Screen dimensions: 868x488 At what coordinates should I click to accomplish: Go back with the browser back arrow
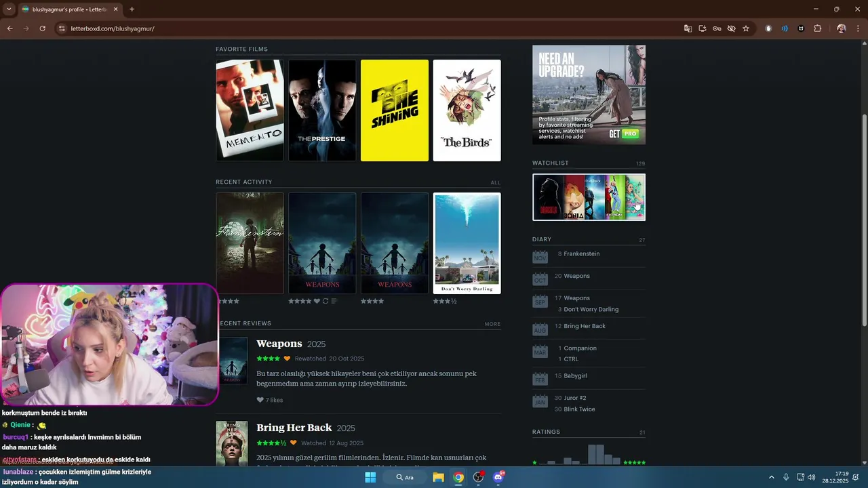tap(10, 28)
